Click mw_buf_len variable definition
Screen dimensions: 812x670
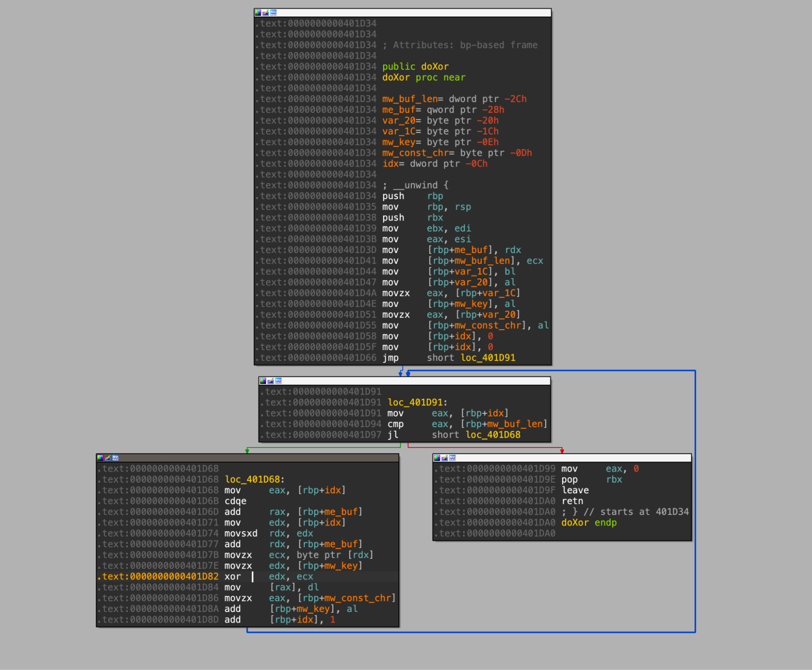tap(454, 99)
